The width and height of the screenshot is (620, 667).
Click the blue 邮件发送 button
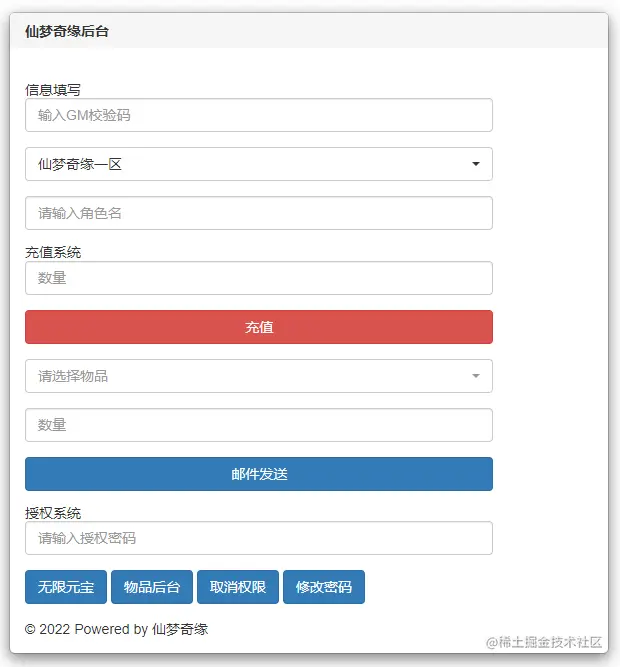[x=259, y=474]
